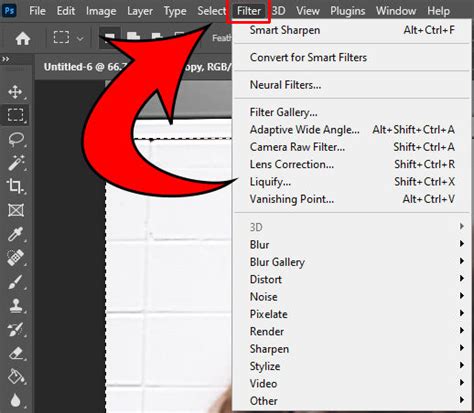Open Neural Filters
The height and width of the screenshot is (413, 474).
(x=352, y=85)
